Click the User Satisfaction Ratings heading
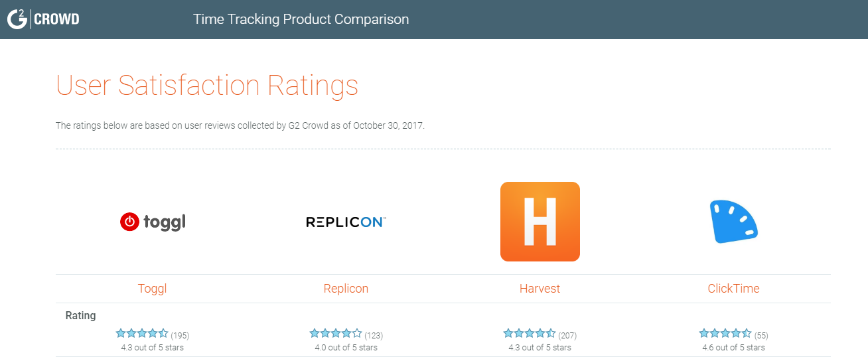Image resolution: width=868 pixels, height=361 pixels. click(207, 86)
